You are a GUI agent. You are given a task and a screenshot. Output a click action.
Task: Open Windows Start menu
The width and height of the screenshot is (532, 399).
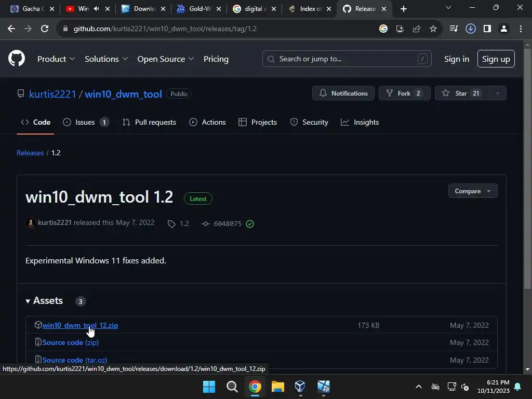209,387
